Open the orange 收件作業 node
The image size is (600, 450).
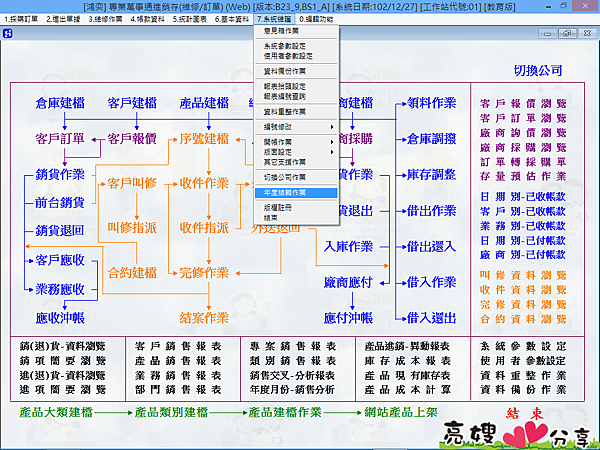point(204,183)
